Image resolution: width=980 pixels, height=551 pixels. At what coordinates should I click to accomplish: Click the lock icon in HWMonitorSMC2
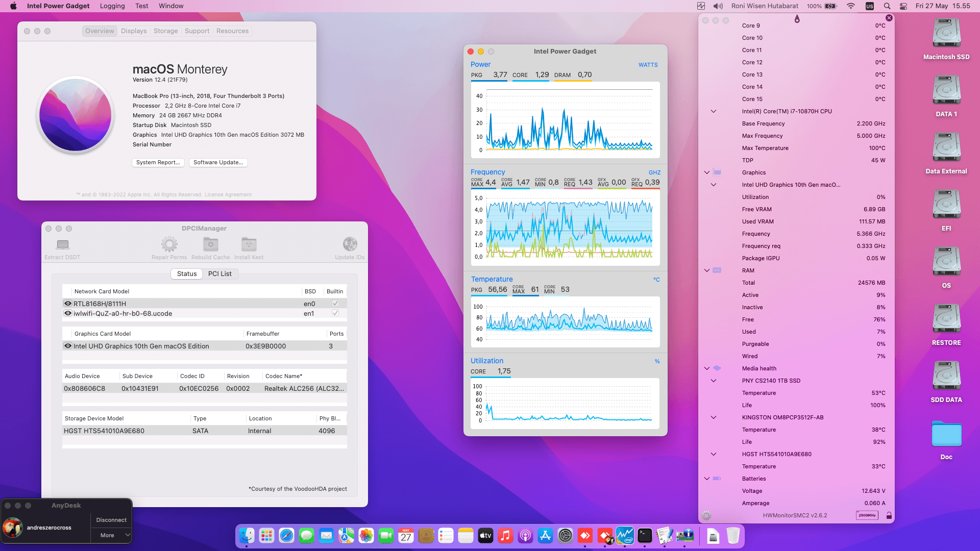pos(889,515)
